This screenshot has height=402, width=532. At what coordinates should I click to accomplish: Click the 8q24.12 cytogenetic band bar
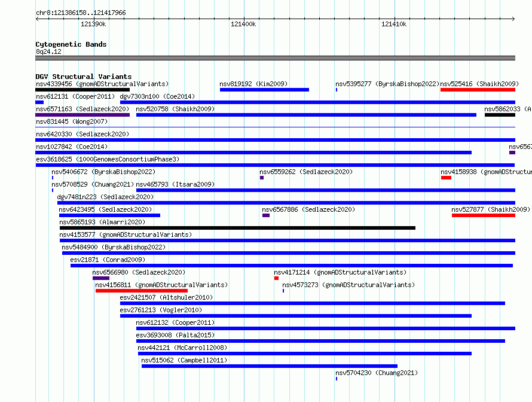[275, 58]
